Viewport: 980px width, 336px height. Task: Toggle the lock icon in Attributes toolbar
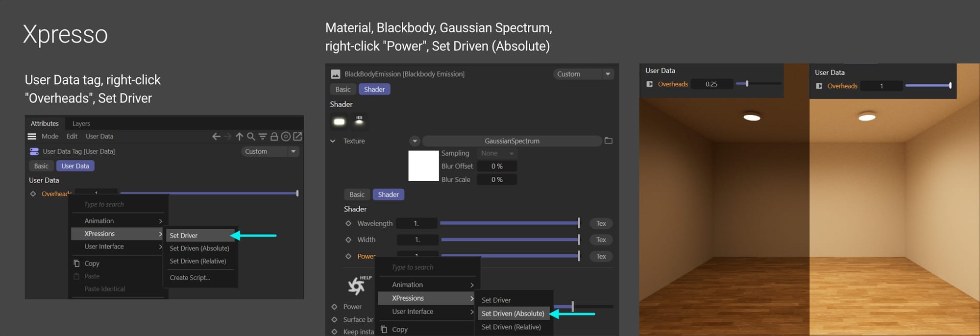pyautogui.click(x=274, y=136)
